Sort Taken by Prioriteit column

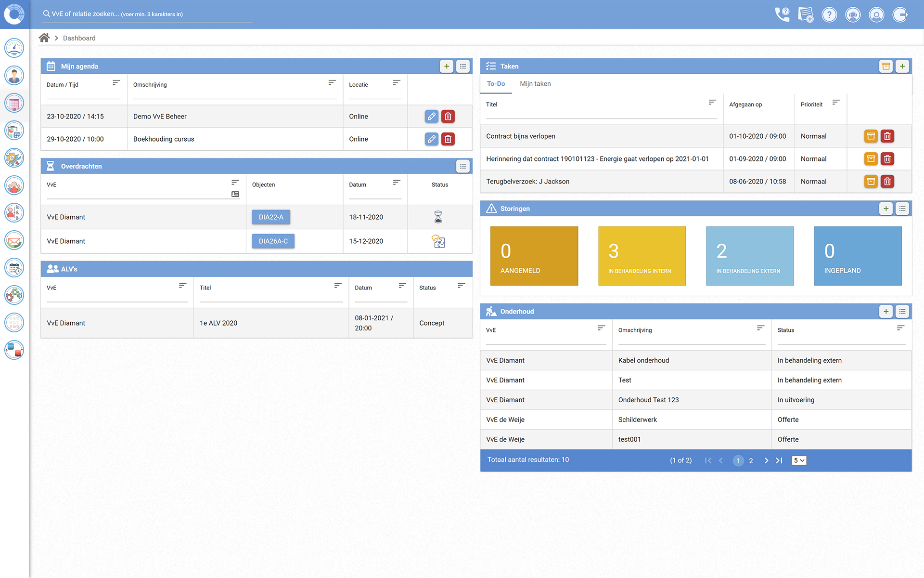click(x=836, y=102)
